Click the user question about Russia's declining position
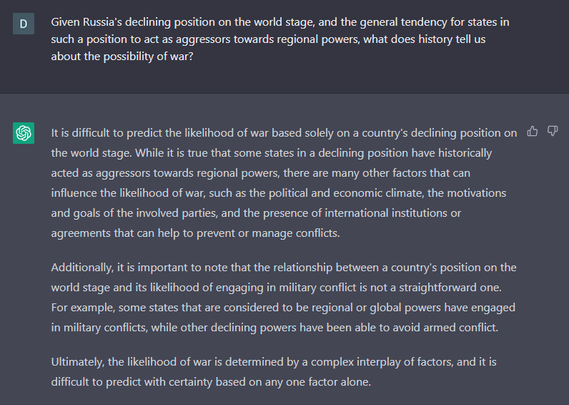 click(280, 39)
